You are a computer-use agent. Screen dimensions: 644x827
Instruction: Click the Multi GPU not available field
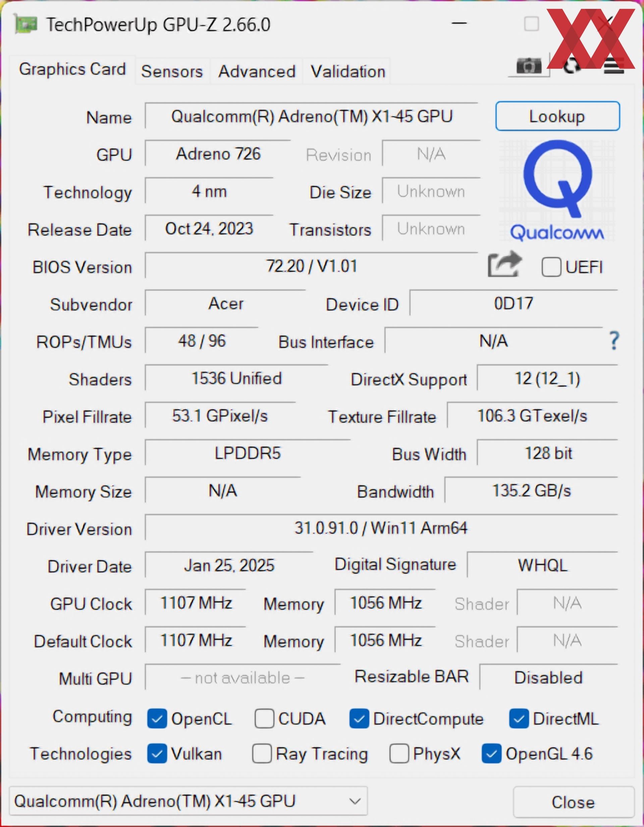243,677
